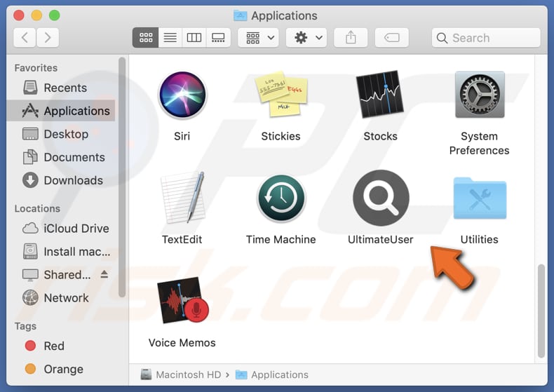Click the Tags section header

click(x=25, y=326)
